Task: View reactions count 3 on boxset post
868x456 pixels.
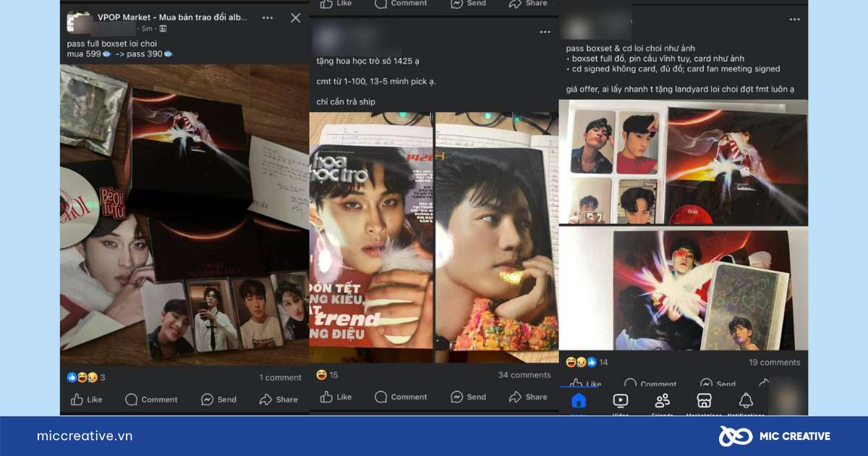Action: tap(86, 377)
